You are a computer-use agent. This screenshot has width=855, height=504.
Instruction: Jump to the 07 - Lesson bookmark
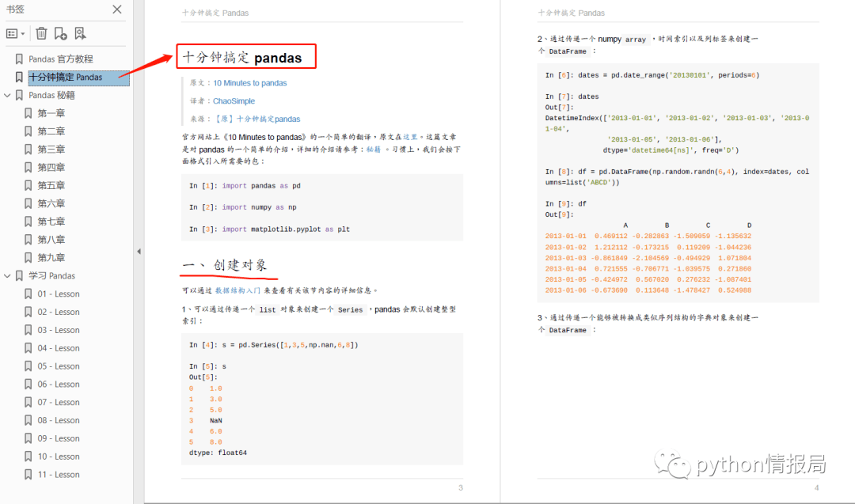pos(59,402)
